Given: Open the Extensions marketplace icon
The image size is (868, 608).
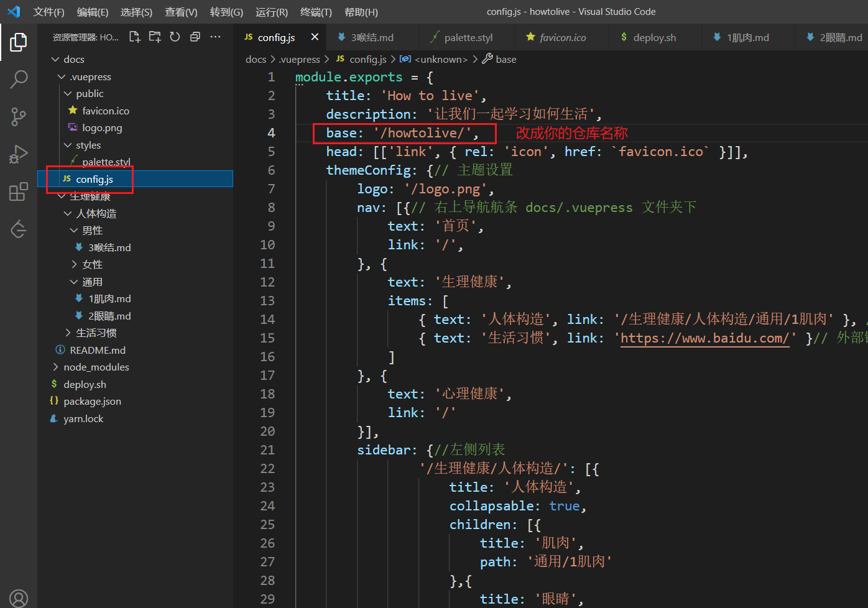Looking at the screenshot, I should (18, 191).
